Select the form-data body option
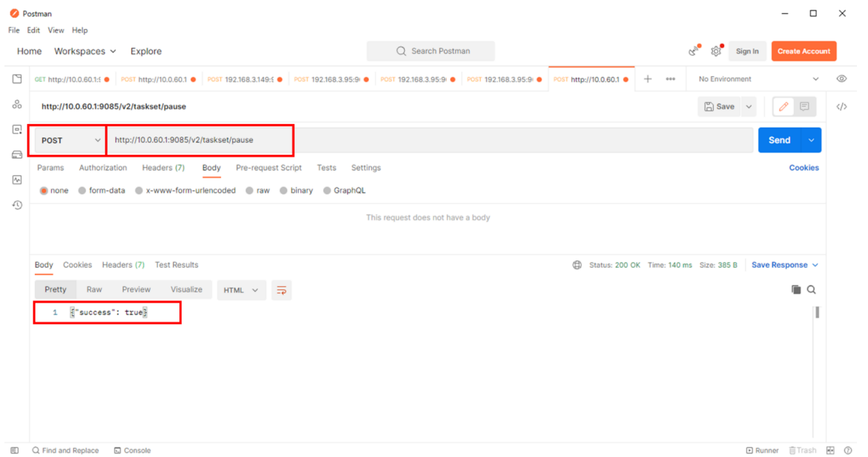This screenshot has height=457, width=868. click(82, 191)
